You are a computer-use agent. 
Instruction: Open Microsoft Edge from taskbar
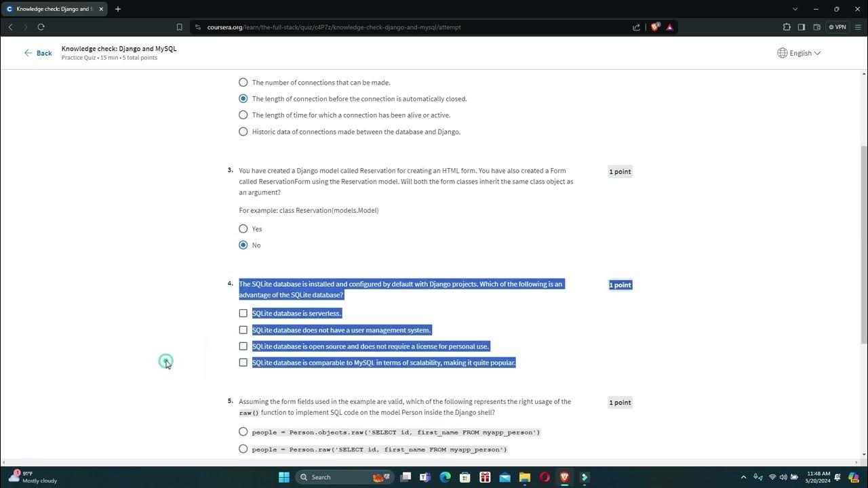click(x=445, y=477)
